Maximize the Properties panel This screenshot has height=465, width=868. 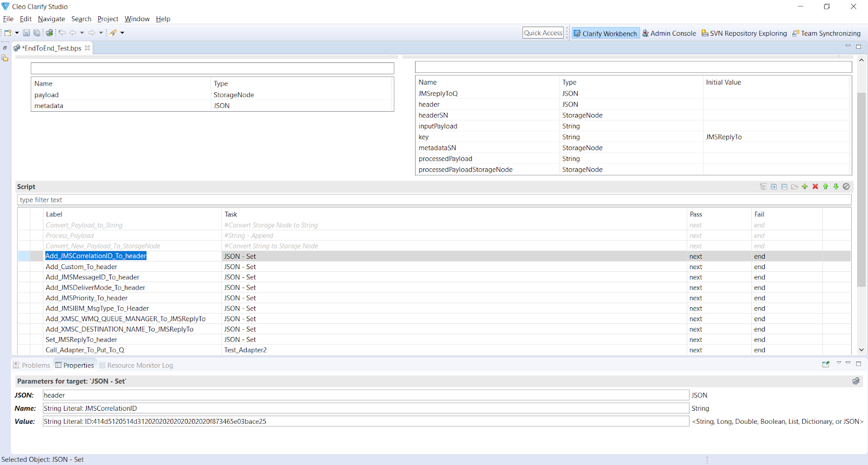pos(858,363)
